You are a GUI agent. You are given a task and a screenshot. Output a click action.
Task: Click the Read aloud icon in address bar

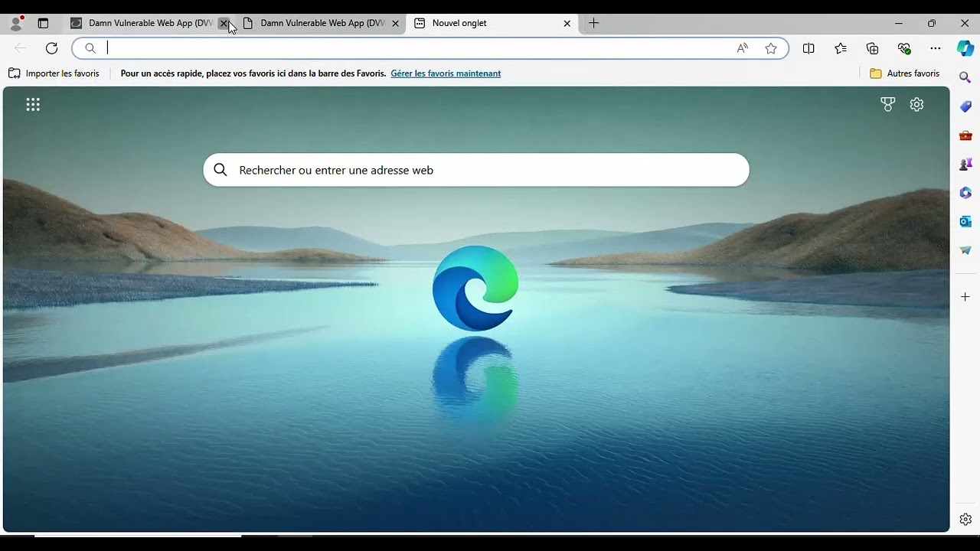[x=743, y=48]
